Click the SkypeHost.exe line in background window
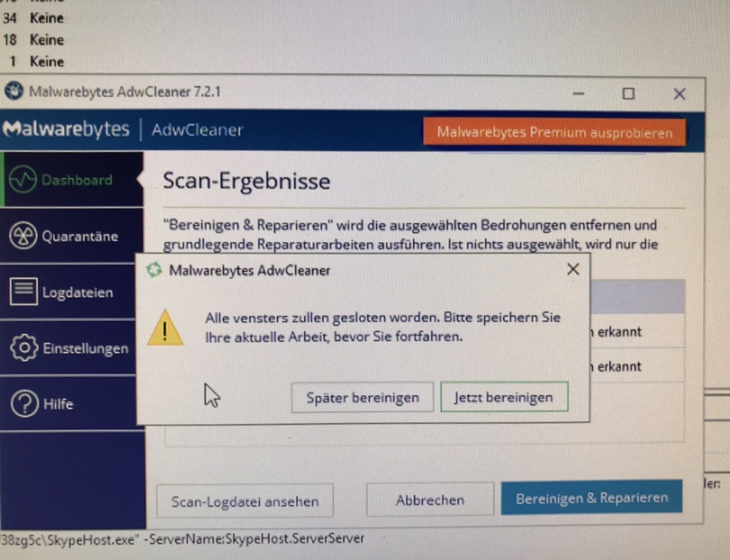The image size is (730, 560). pyautogui.click(x=183, y=539)
